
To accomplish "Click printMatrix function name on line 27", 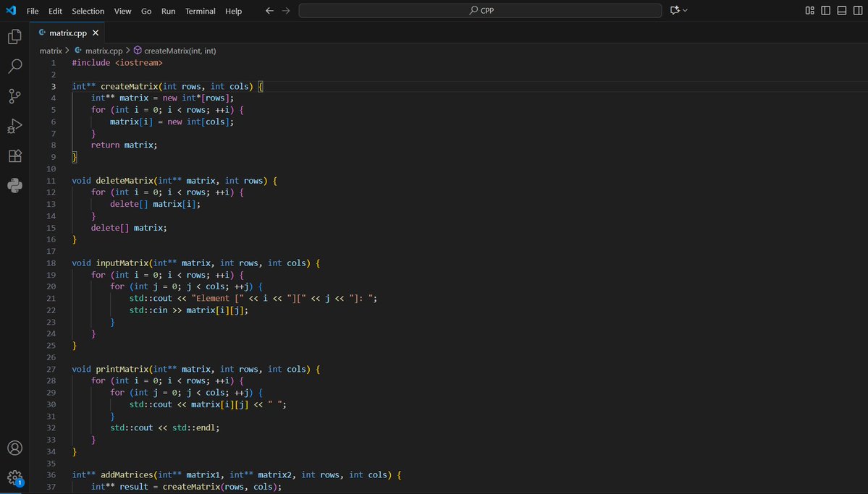I will (x=122, y=369).
